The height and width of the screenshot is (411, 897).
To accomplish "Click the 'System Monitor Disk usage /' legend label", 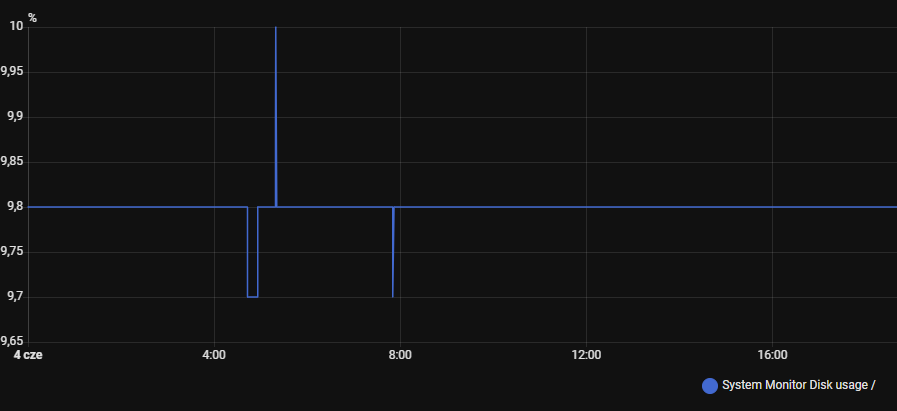I will [x=798, y=385].
